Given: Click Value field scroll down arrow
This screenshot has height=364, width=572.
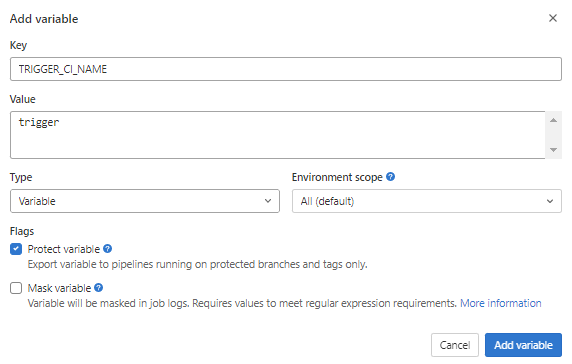Looking at the screenshot, I should (x=553, y=150).
